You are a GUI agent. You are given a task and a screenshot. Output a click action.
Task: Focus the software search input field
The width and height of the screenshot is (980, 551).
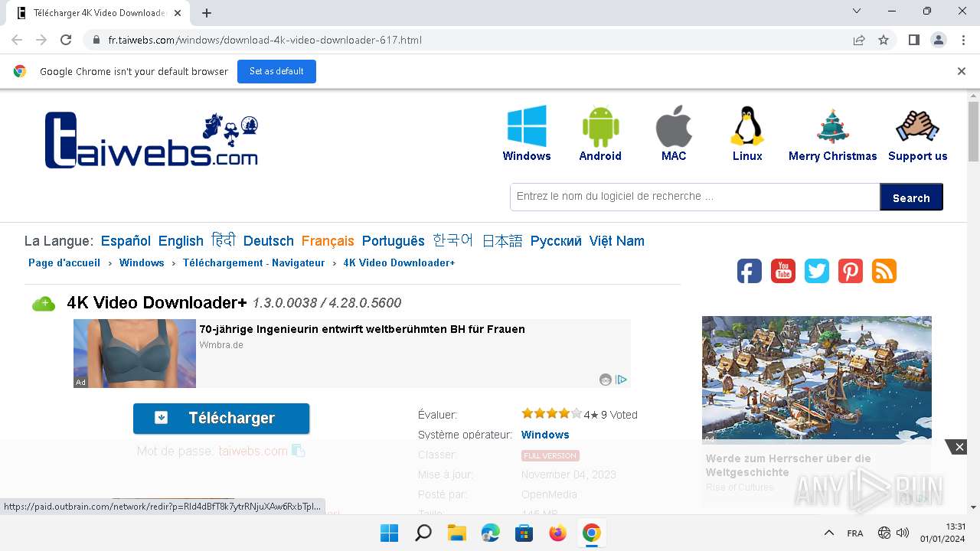(695, 197)
